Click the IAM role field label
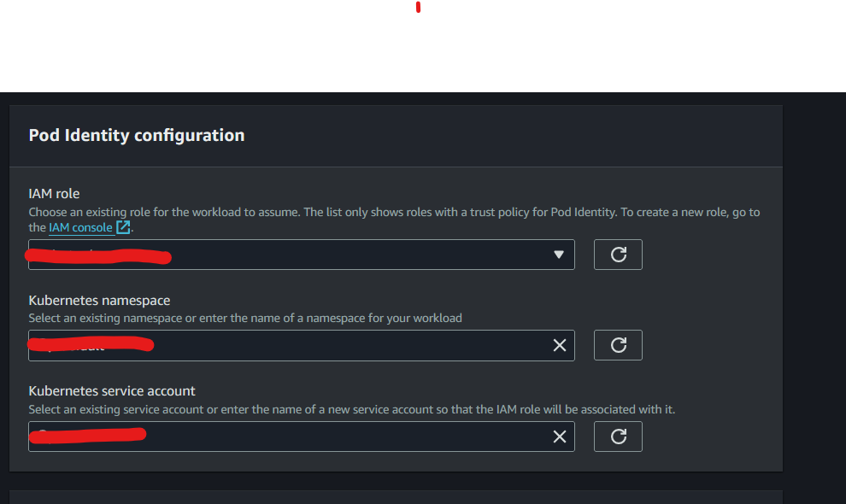 54,194
